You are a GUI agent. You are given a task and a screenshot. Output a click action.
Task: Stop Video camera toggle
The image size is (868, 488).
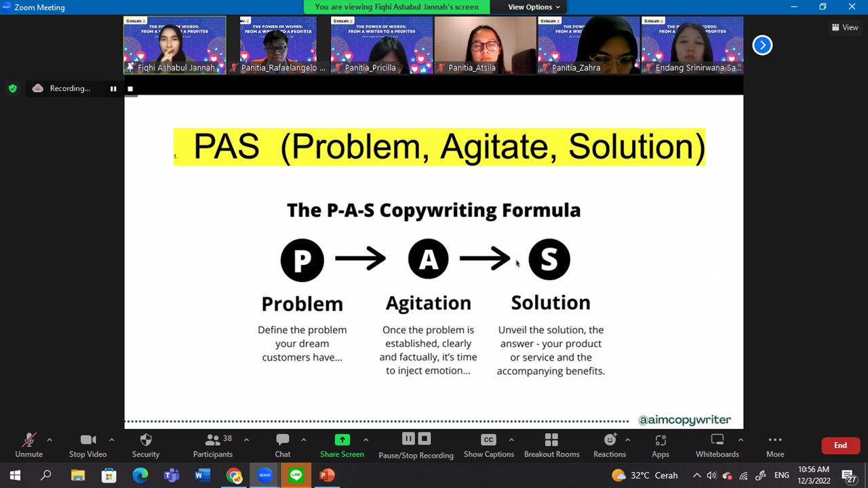pyautogui.click(x=87, y=445)
